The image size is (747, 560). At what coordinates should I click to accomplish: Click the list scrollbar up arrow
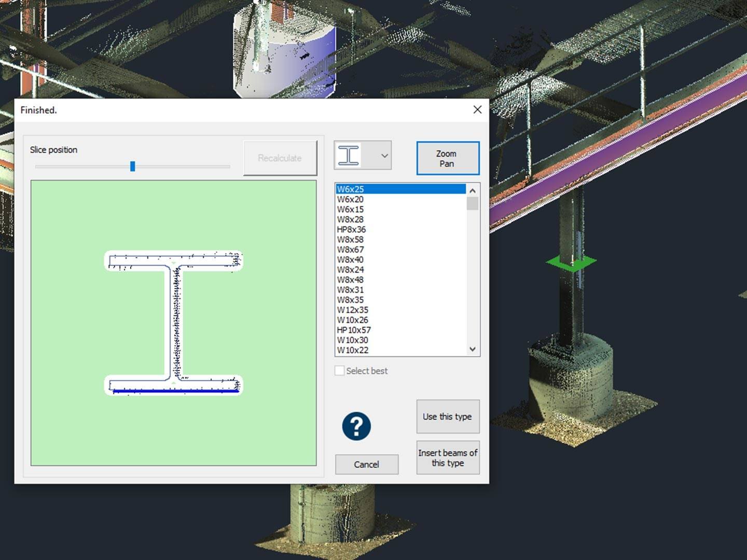(472, 190)
